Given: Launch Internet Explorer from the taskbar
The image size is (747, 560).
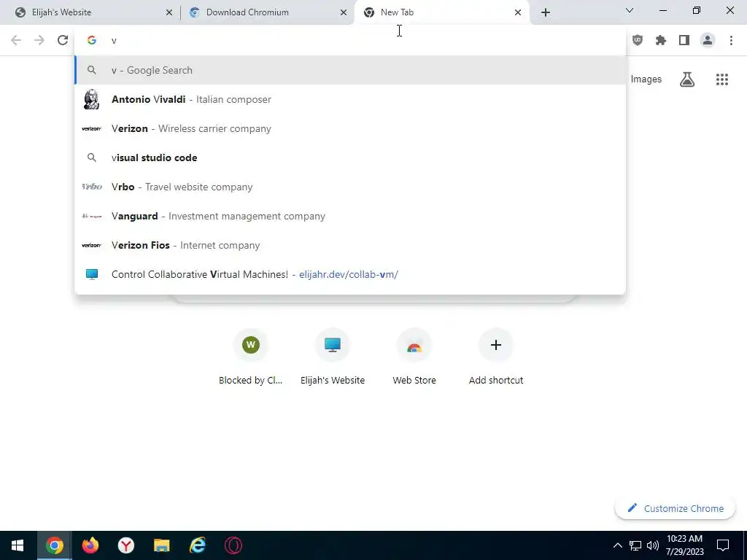Looking at the screenshot, I should click(197, 545).
